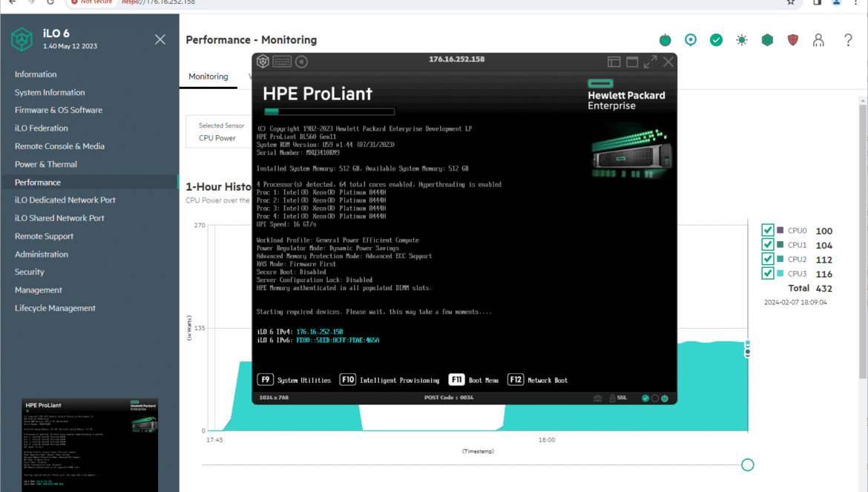Click the timeline range slider handle
The height and width of the screenshot is (492, 868).
tap(747, 465)
